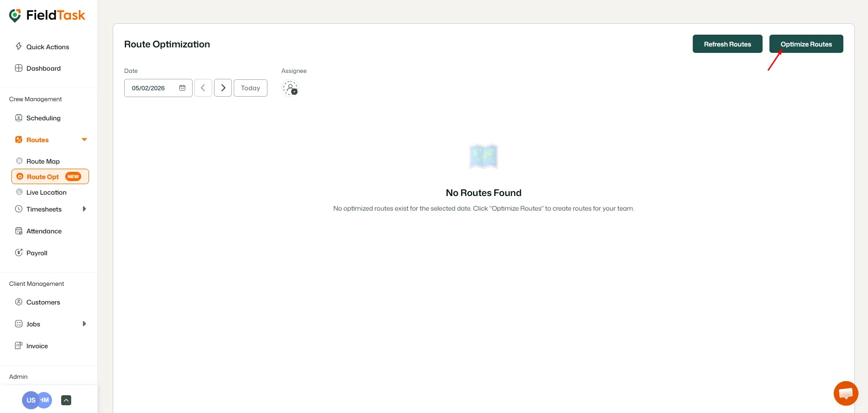Click the Live Location icon
This screenshot has height=413, width=868.
click(x=19, y=192)
